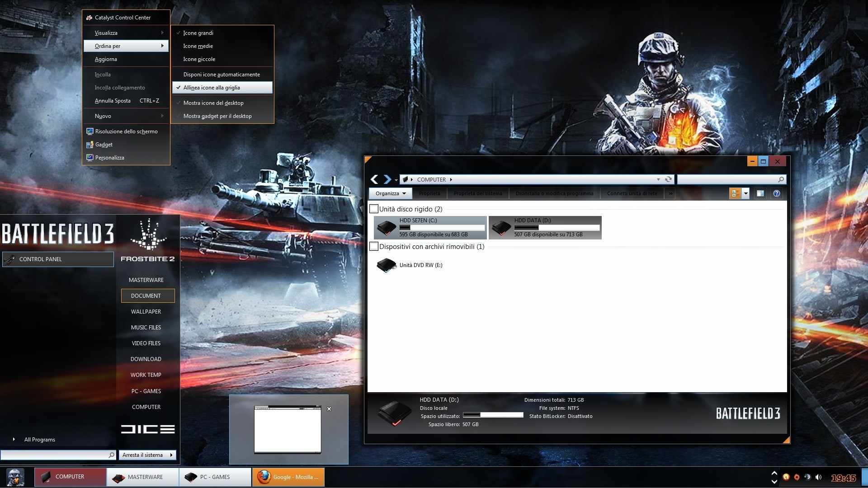The image size is (868, 488).
Task: Click HDD SE7EN (C:) capacity bar
Action: 442,228
